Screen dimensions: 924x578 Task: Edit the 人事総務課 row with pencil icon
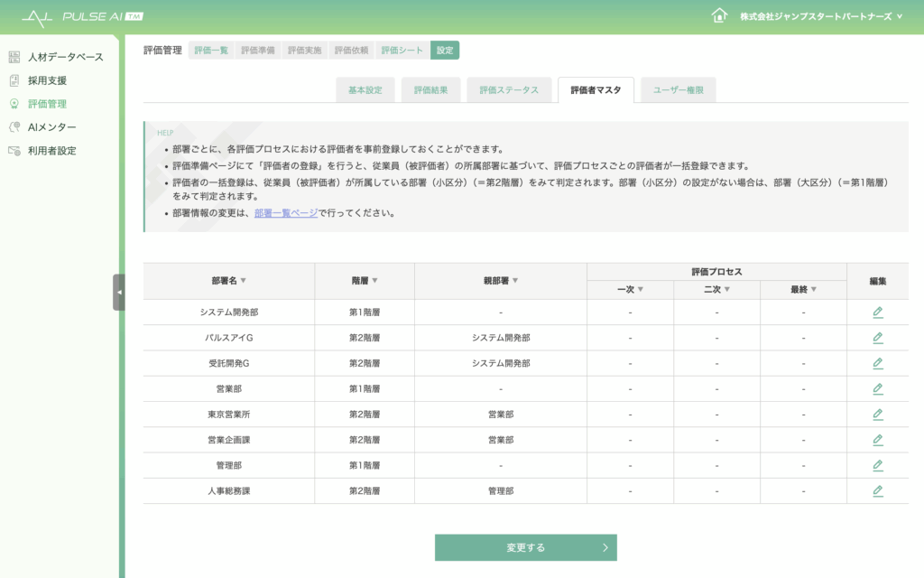point(877,490)
